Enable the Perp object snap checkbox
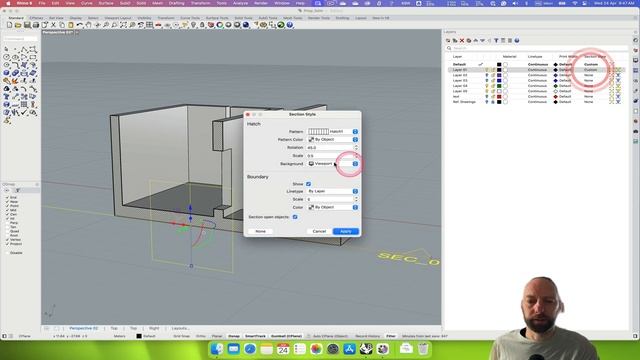Image resolution: width=640 pixels, height=360 pixels. [x=7, y=223]
